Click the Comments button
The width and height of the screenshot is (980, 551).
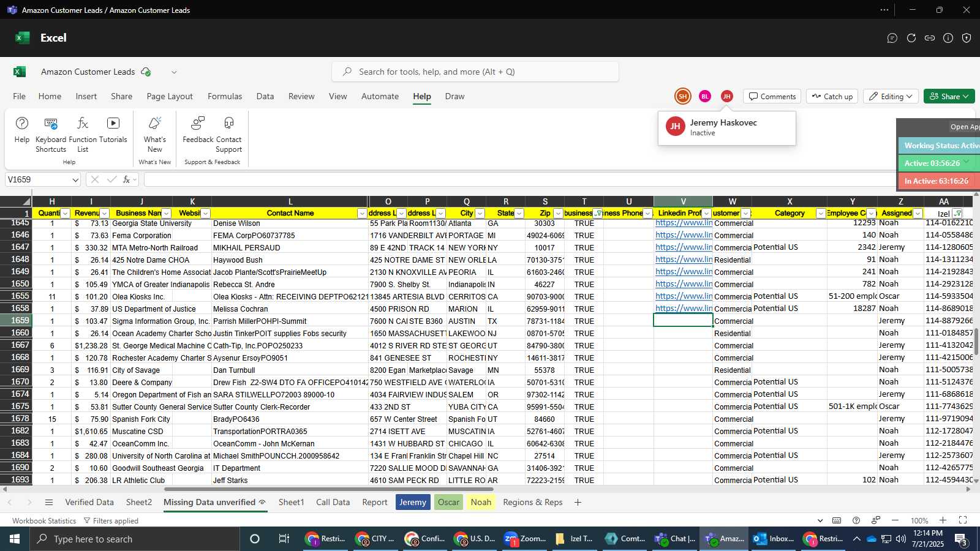pyautogui.click(x=772, y=96)
